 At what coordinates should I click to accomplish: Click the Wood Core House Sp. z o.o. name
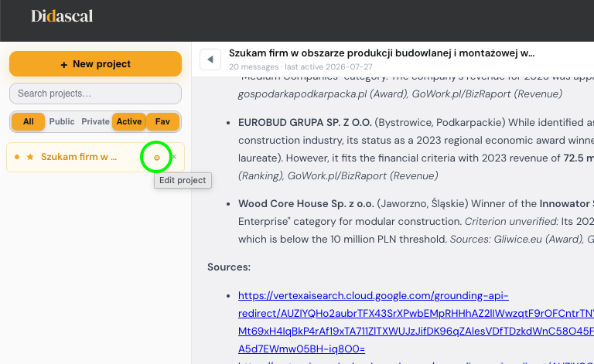coord(306,203)
